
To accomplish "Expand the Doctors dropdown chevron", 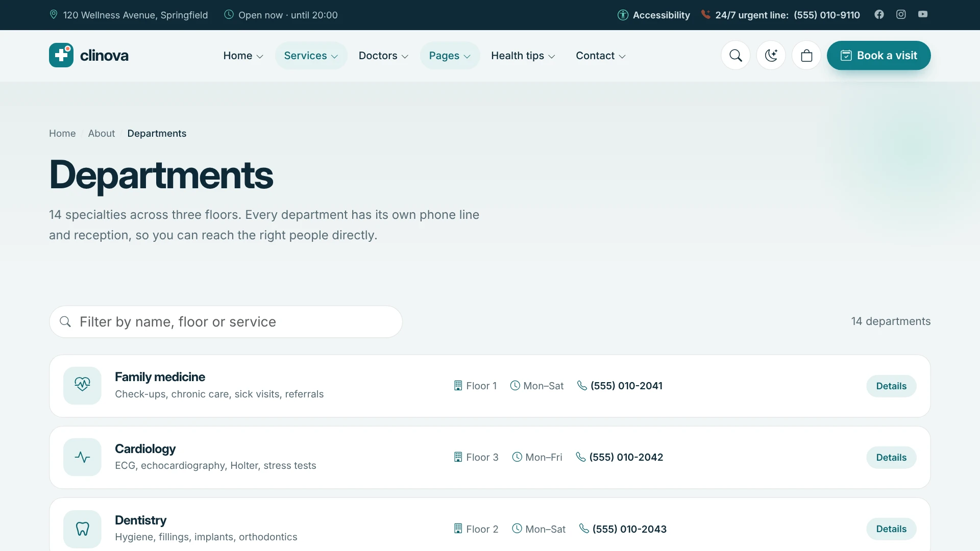I will [405, 56].
